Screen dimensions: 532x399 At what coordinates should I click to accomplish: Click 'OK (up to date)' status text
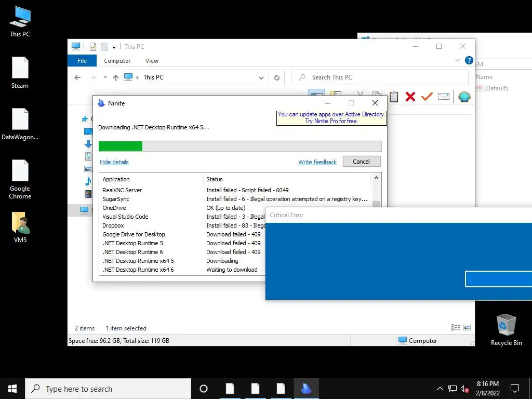[x=225, y=208]
